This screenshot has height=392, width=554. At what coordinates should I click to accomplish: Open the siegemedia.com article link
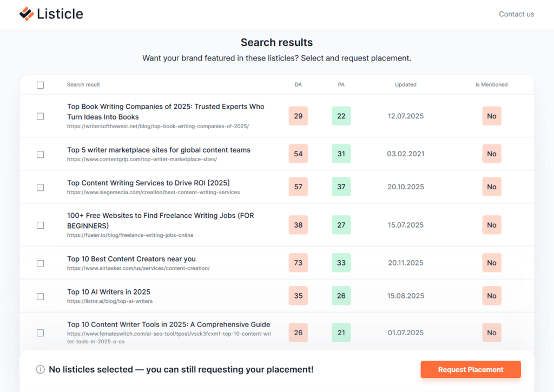pos(154,192)
